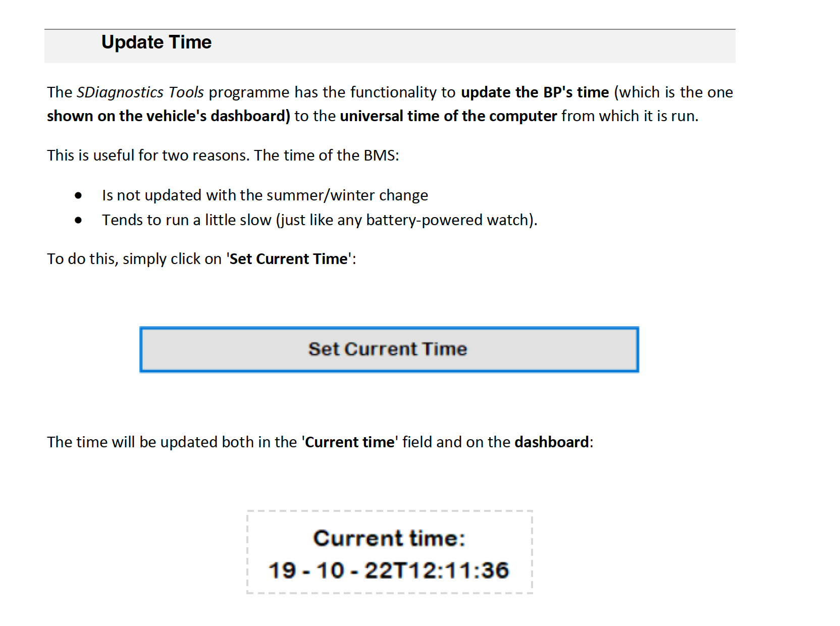Click bold "universal time of the computer" text

point(448,116)
